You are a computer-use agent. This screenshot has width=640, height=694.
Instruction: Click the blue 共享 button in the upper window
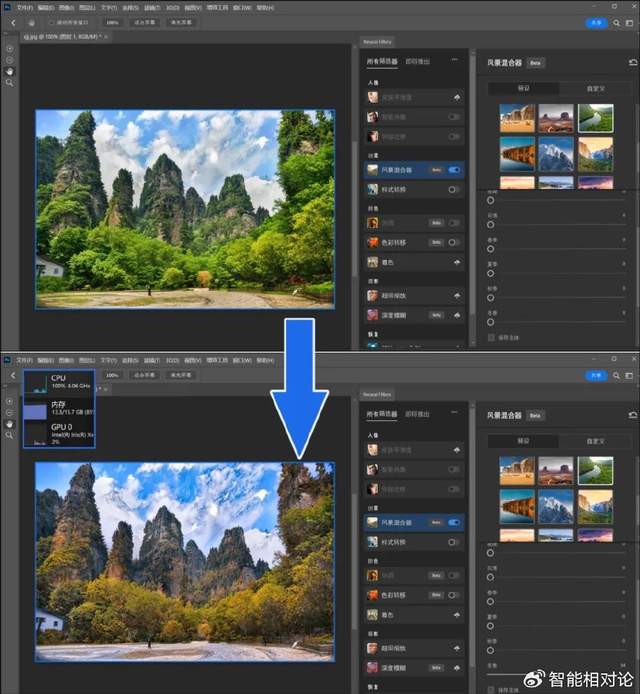(x=596, y=22)
